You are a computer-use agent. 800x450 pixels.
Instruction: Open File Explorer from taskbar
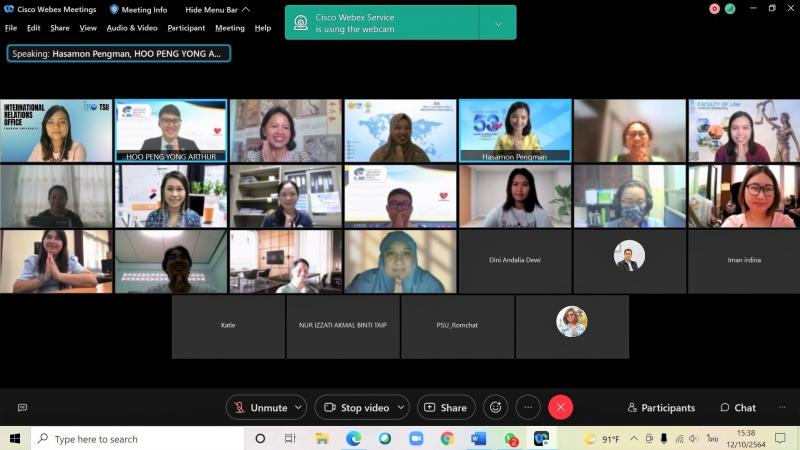point(321,438)
